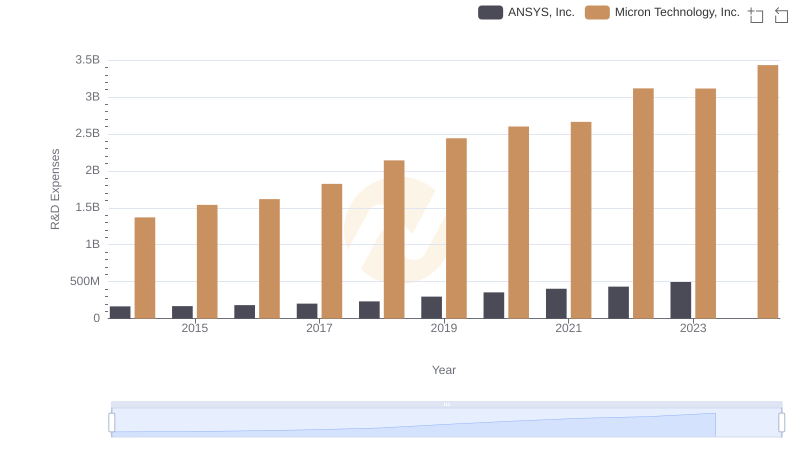Click the right handle of the year range slider
The image size is (800, 461).
[x=781, y=423]
